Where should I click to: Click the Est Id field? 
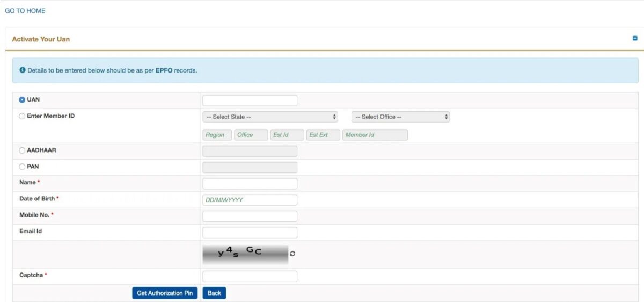click(287, 135)
